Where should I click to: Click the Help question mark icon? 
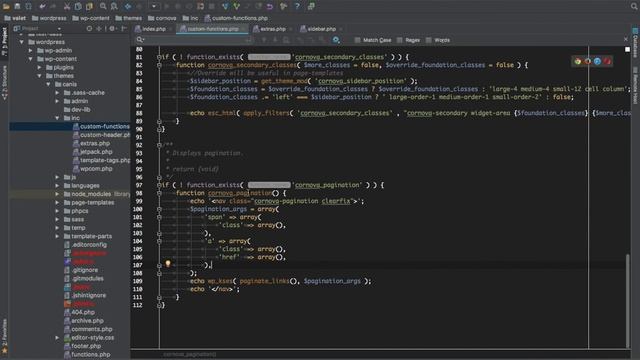297,6
